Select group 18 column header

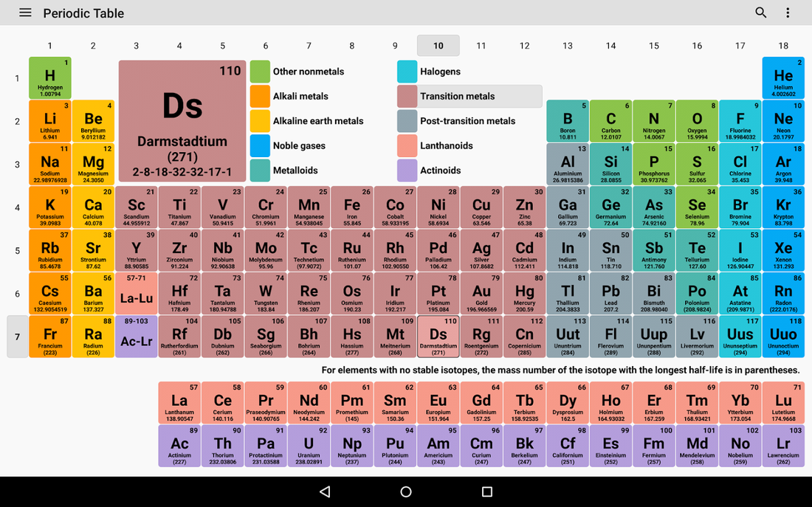point(783,46)
